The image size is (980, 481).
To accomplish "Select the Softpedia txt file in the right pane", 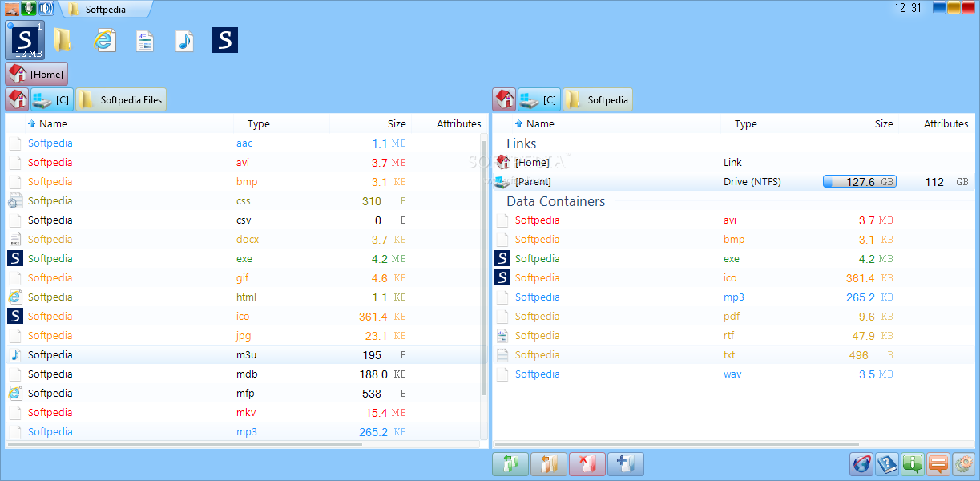I will pyautogui.click(x=733, y=355).
